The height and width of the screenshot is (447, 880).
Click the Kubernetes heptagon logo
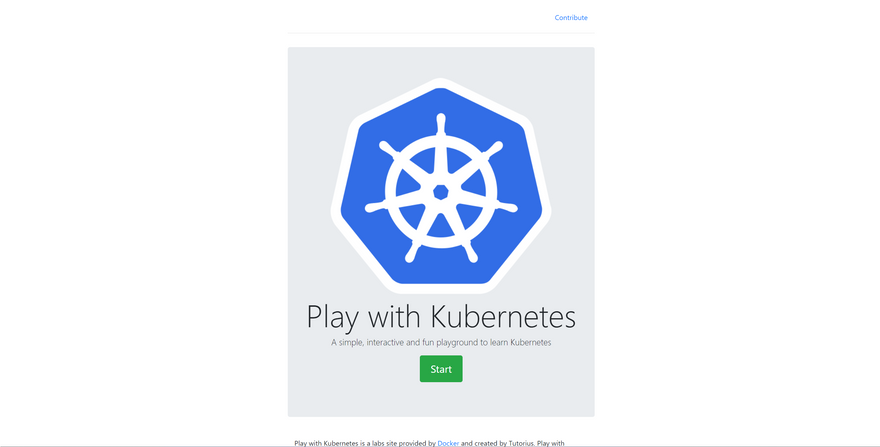pos(441,185)
